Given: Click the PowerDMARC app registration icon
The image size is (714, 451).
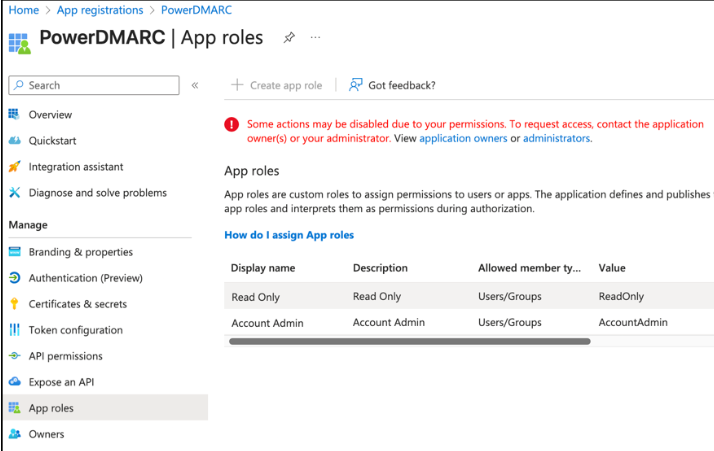Looking at the screenshot, I should (20, 43).
